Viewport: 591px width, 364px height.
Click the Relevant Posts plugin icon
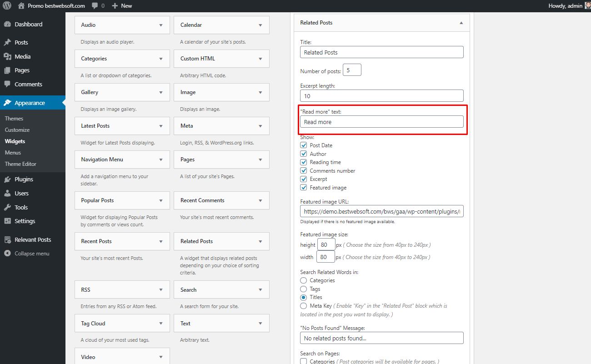[7, 240]
